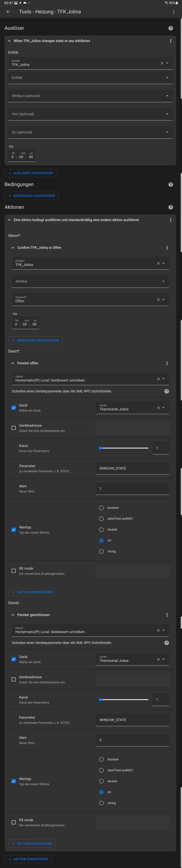Image resolution: width=182 pixels, height=868 pixels.
Task: Click Auslöser hinzufügen button
Action: (x=30, y=173)
